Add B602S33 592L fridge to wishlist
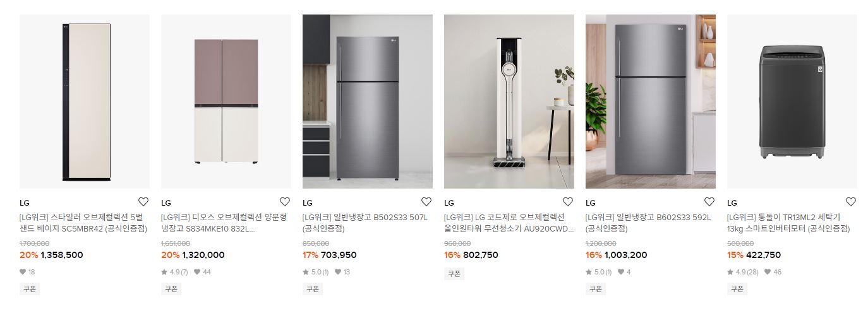Viewport: 868px width, 311px height. point(709,202)
